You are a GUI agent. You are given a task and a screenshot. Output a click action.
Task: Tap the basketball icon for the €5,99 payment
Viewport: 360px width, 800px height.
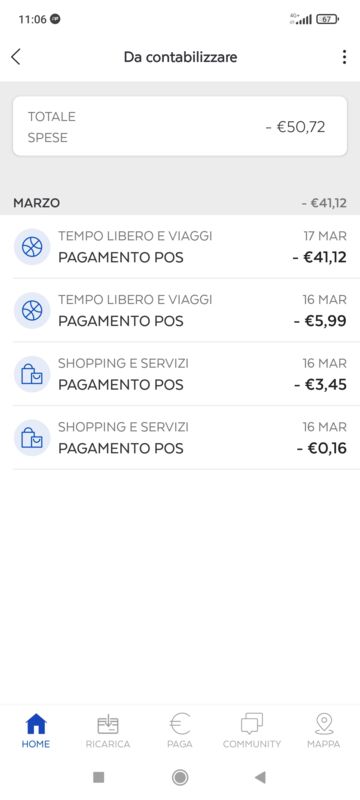pos(32,310)
